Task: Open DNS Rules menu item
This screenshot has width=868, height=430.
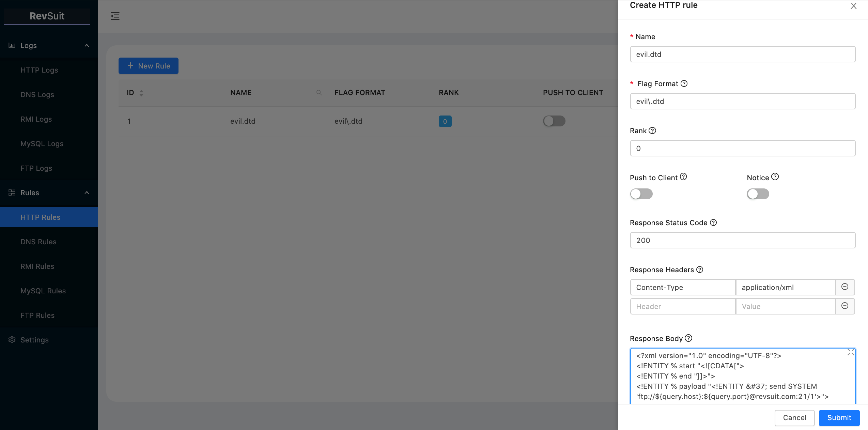Action: click(38, 242)
